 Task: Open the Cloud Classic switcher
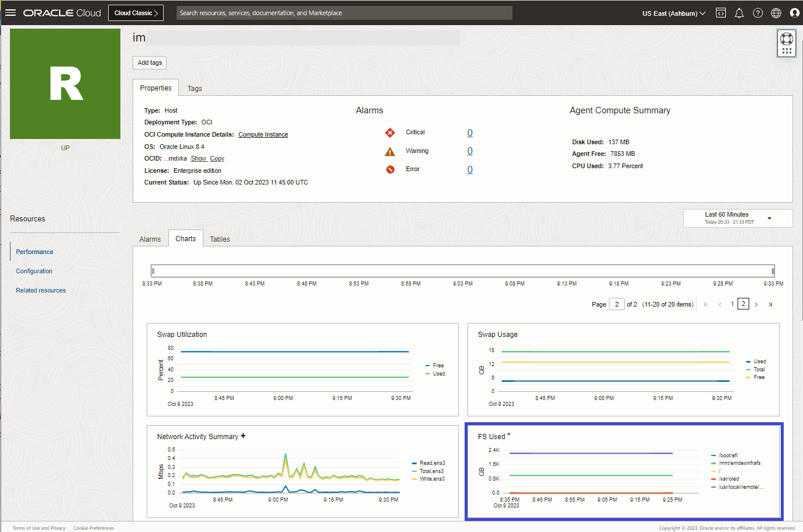pos(136,12)
